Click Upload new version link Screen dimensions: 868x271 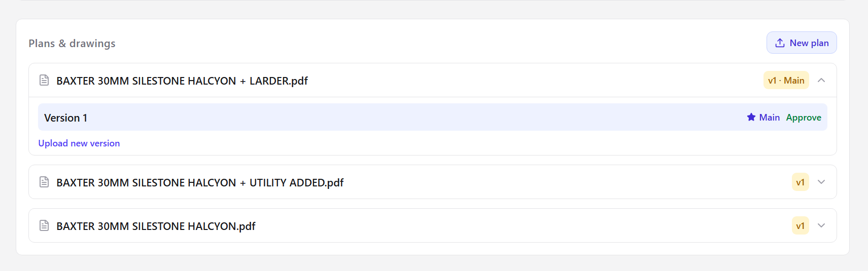pos(79,143)
